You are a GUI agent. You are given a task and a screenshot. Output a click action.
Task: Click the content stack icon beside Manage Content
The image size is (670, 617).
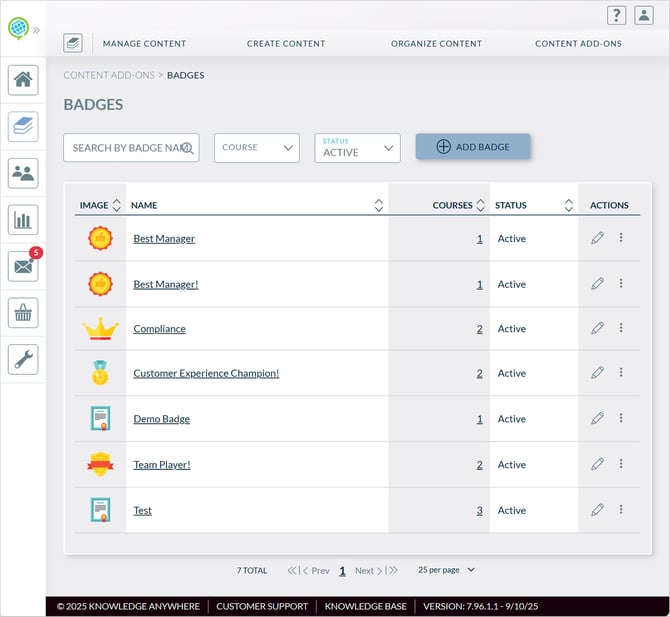[73, 43]
